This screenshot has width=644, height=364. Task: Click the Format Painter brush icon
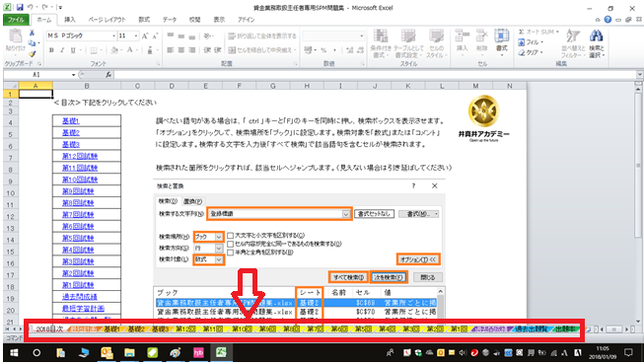(x=32, y=53)
